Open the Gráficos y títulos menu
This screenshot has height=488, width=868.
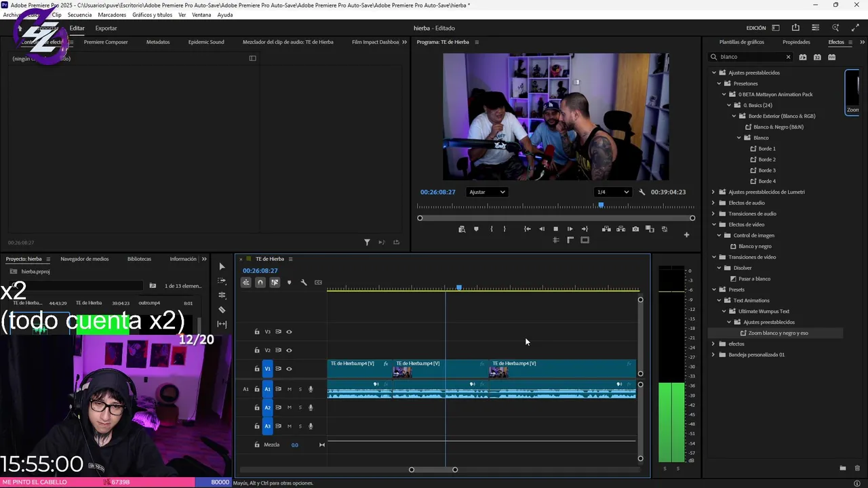[152, 15]
